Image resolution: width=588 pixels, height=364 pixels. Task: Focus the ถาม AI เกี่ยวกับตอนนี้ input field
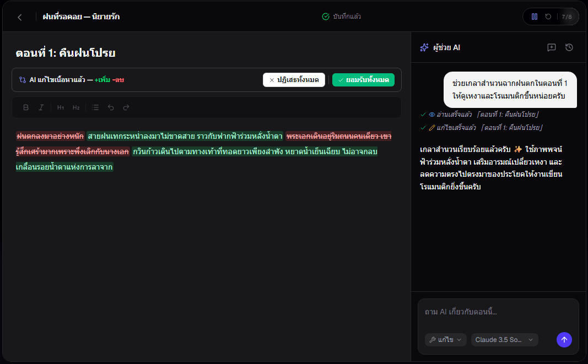click(498, 312)
